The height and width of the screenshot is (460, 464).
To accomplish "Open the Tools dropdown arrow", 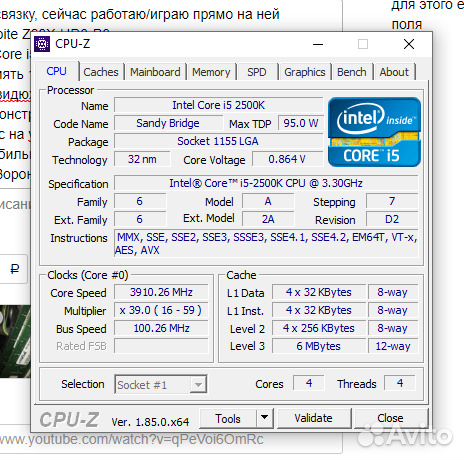I will [265, 418].
